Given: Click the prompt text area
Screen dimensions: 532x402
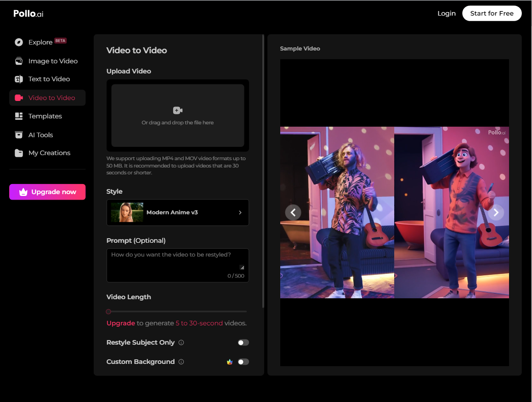Looking at the screenshot, I should pos(178,265).
